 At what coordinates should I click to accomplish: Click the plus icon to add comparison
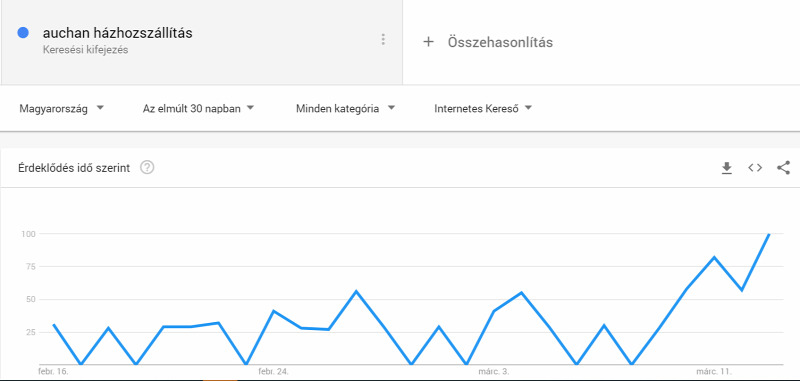(428, 42)
